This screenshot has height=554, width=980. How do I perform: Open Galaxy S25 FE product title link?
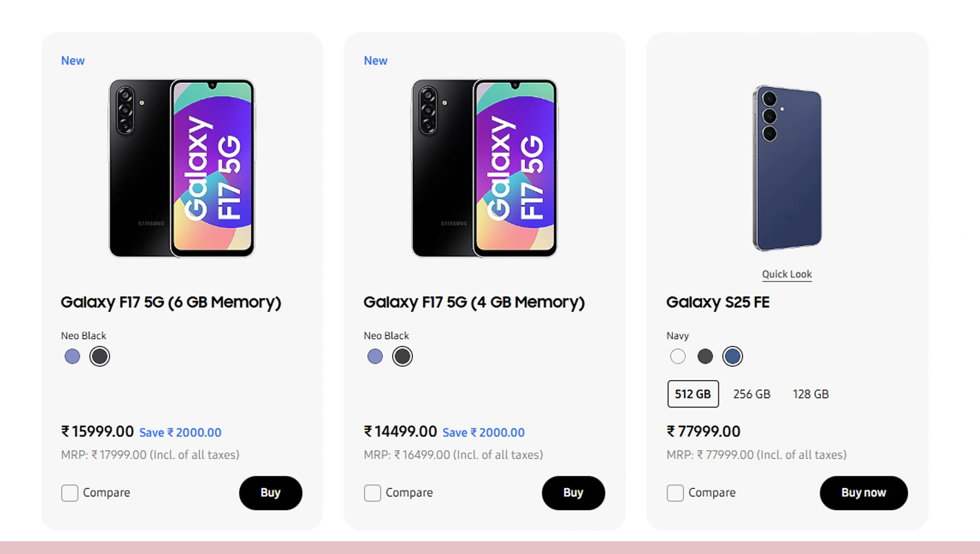[718, 303]
